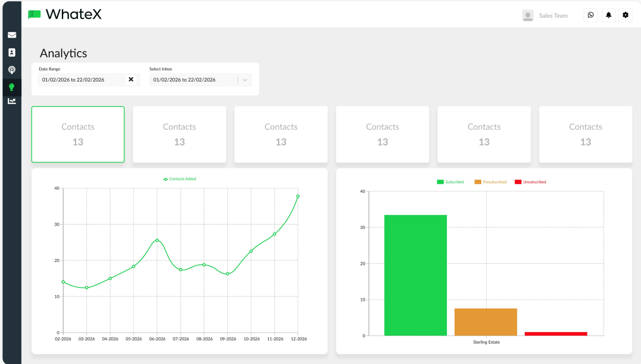Click the green Subscribed bar in chart
Screen dimensions: 641x364
[415, 275]
